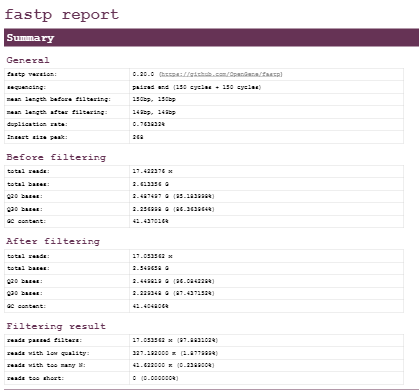Click 'GC content:' label under Before filtering
Image resolution: width=419 pixels, height=390 pixels.
[27, 221]
